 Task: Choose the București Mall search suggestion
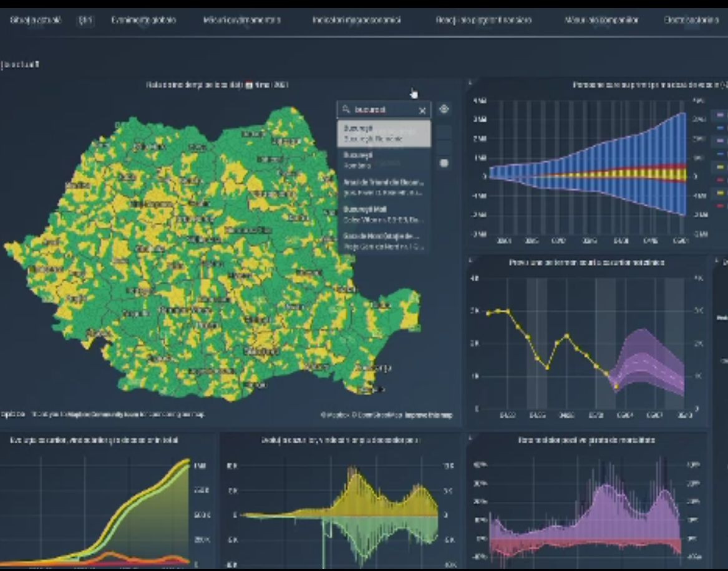point(383,214)
